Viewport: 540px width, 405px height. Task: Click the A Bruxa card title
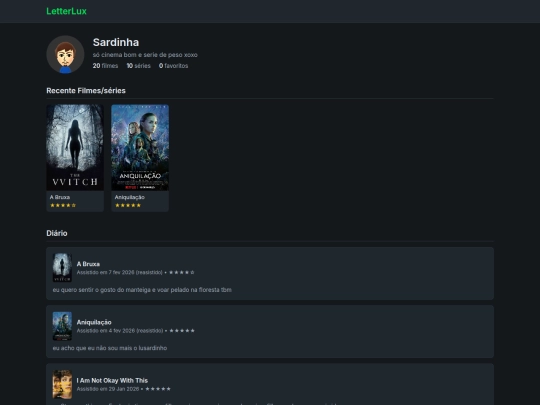pos(60,197)
